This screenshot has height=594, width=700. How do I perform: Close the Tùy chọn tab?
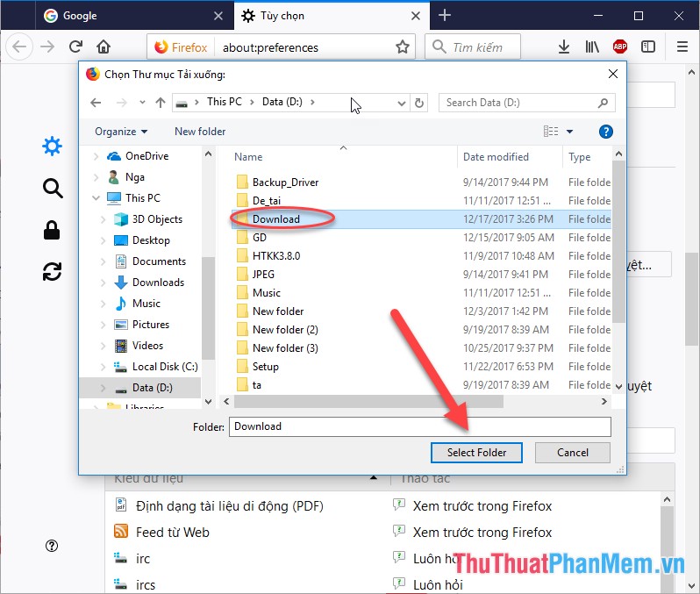tap(416, 16)
